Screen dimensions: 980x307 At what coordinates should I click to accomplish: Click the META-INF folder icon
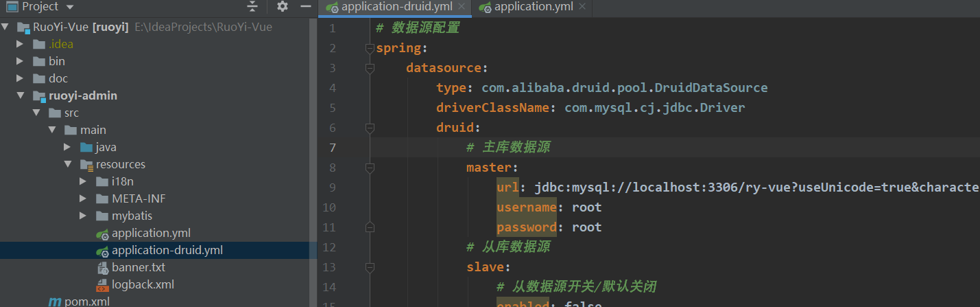[102, 198]
